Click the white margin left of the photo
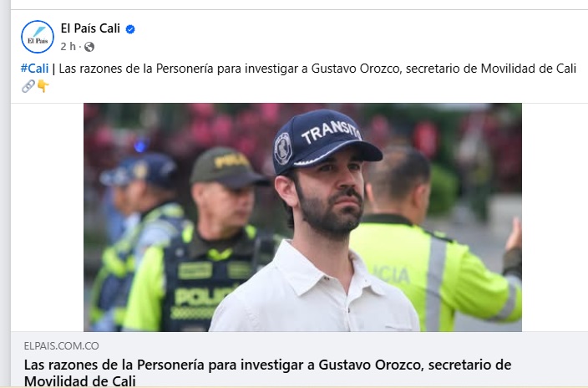 click(x=48, y=217)
